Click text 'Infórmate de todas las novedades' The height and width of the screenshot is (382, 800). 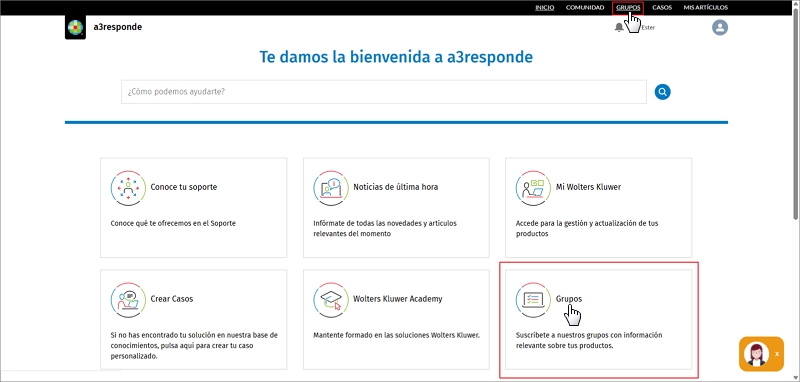point(366,223)
